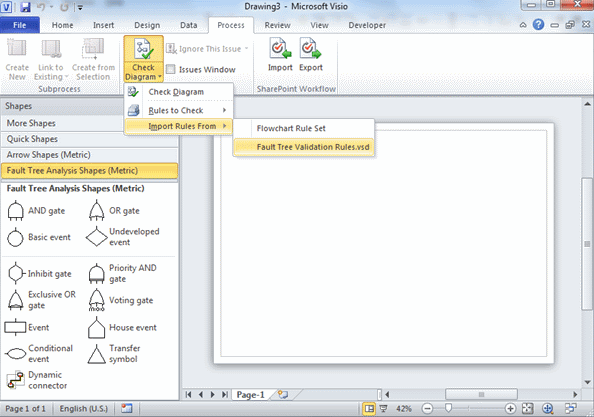Click the Redo icon in title bar
The height and width of the screenshot is (417, 594).
point(64,6)
